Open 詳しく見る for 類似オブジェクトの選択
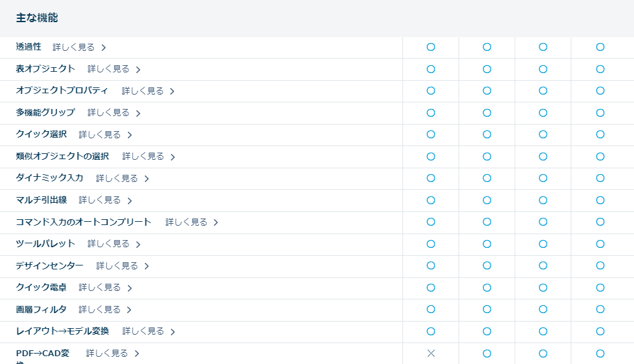Screen dimensions: 634x364 (143, 157)
